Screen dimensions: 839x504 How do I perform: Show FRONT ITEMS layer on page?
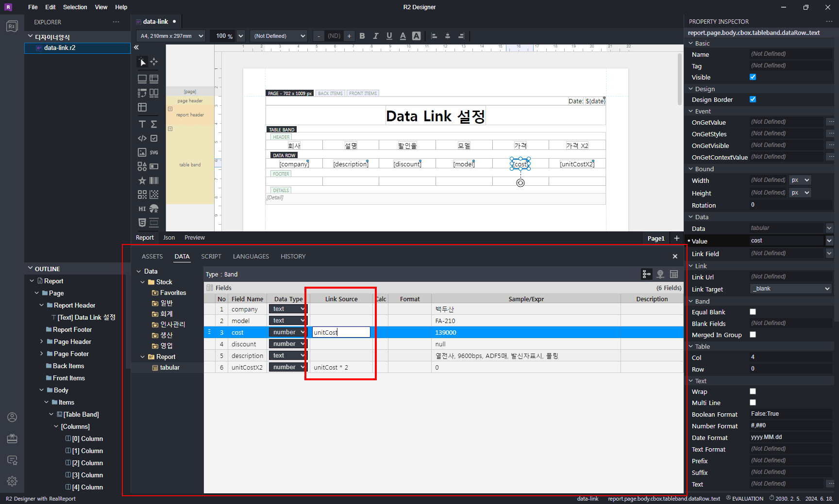click(x=363, y=93)
